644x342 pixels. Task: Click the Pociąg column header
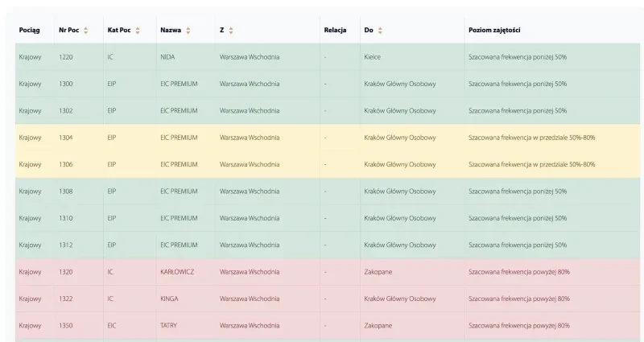point(30,30)
